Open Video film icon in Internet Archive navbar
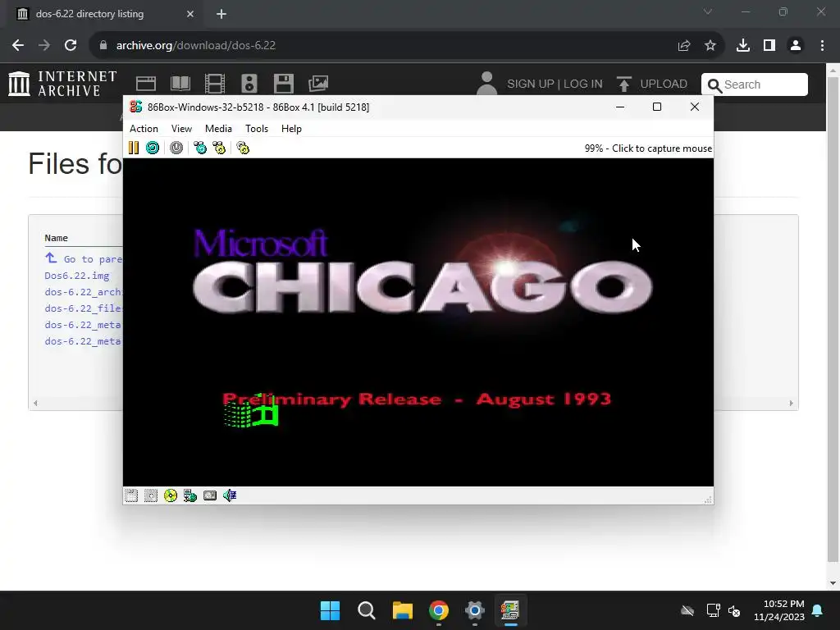This screenshot has height=630, width=840. click(215, 84)
